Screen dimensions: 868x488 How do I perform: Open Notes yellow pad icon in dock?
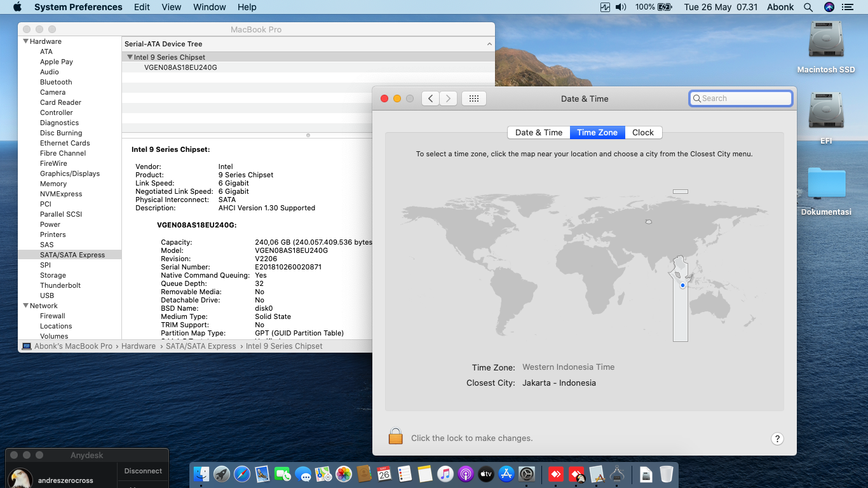coord(425,474)
